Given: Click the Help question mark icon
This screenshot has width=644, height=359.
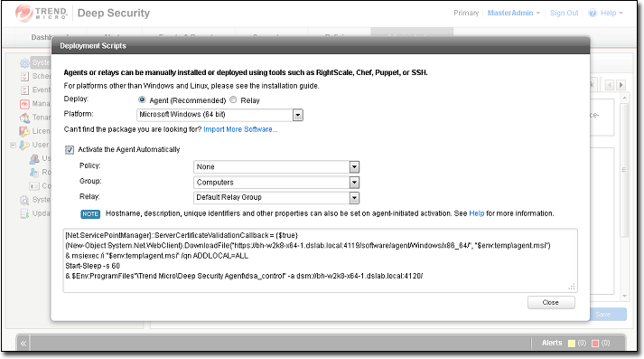Looking at the screenshot, I should point(593,14).
